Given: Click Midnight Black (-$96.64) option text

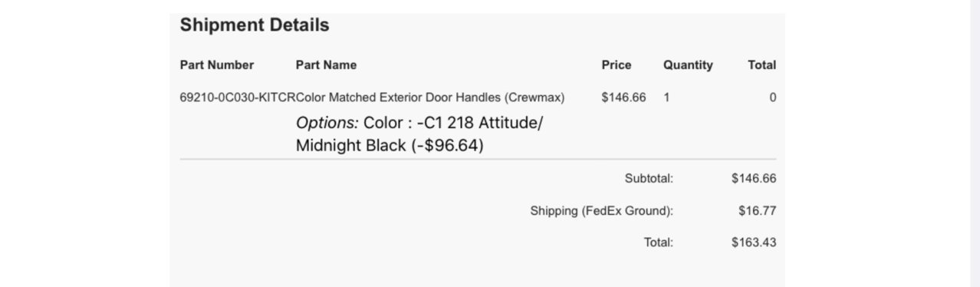Looking at the screenshot, I should point(390,145).
